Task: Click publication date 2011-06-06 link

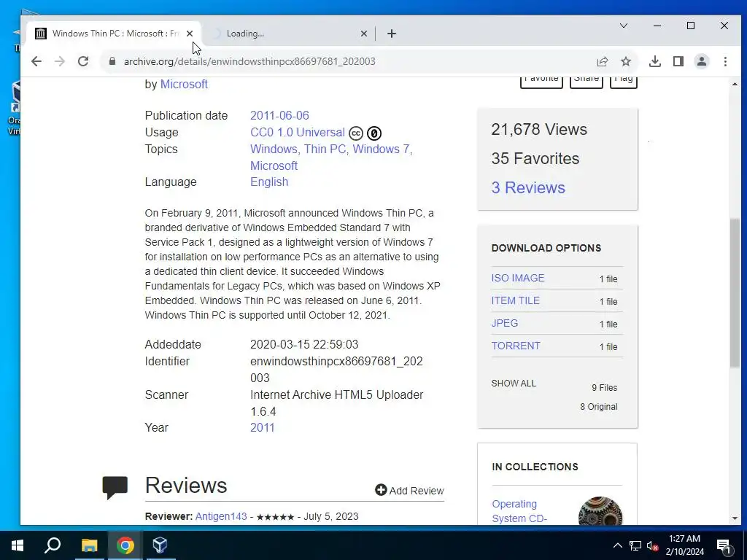Action: pos(279,116)
